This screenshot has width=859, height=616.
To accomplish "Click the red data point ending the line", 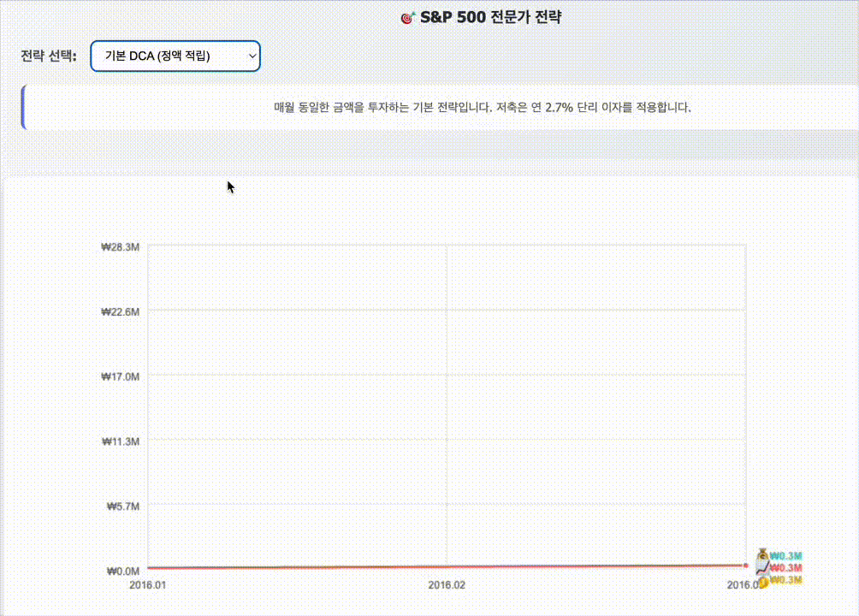I will 745,565.
